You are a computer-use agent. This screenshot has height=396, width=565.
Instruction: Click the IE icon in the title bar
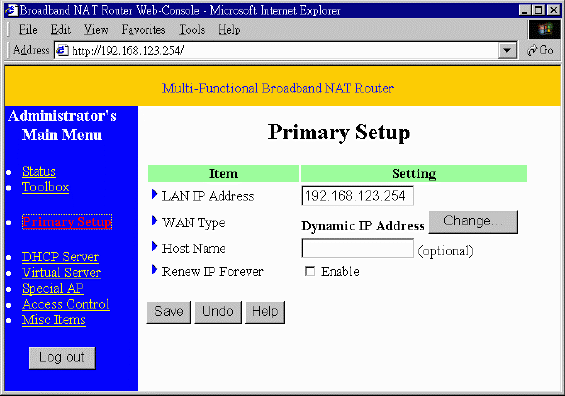pos(12,10)
